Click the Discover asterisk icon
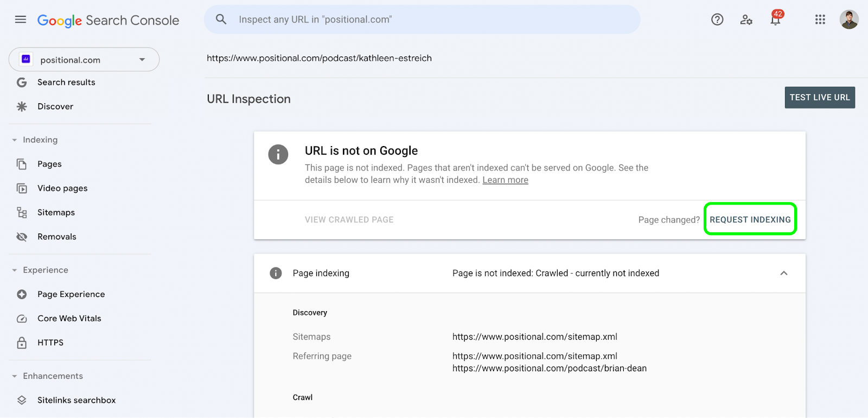868x418 pixels. pos(22,106)
